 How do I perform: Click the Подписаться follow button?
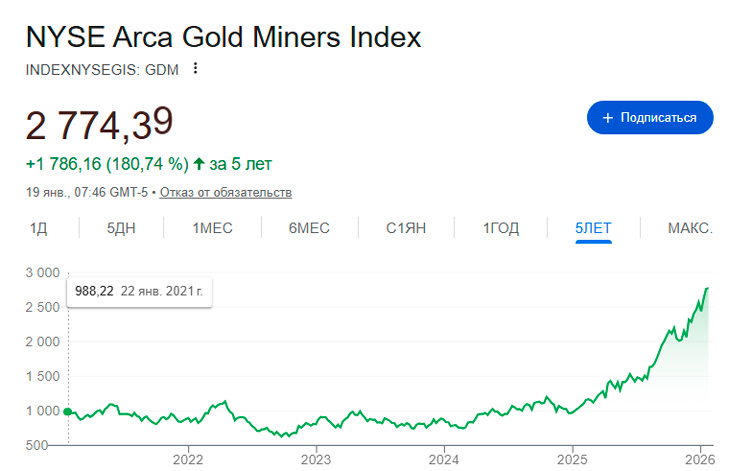click(x=649, y=117)
